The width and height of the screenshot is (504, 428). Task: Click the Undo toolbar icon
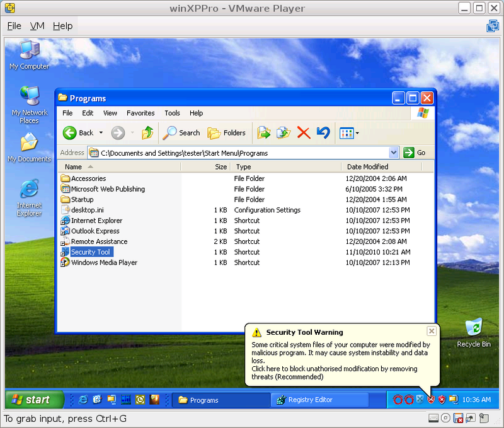(x=323, y=133)
